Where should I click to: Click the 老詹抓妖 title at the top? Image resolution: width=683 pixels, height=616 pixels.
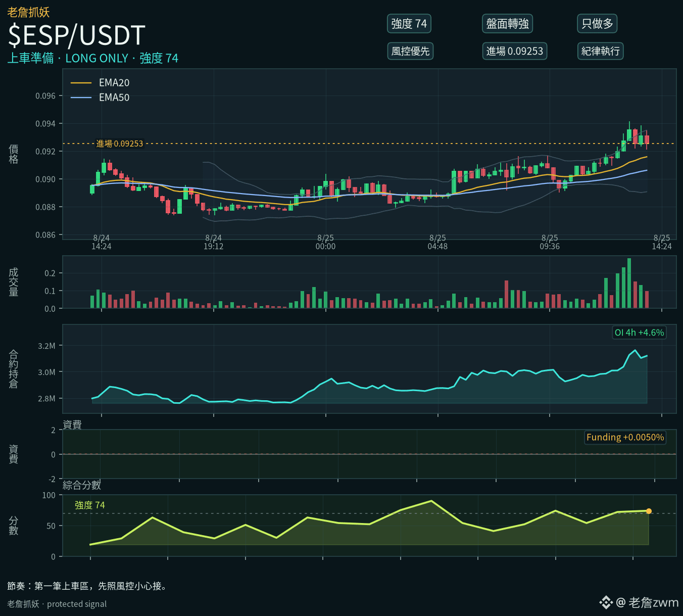click(x=29, y=12)
